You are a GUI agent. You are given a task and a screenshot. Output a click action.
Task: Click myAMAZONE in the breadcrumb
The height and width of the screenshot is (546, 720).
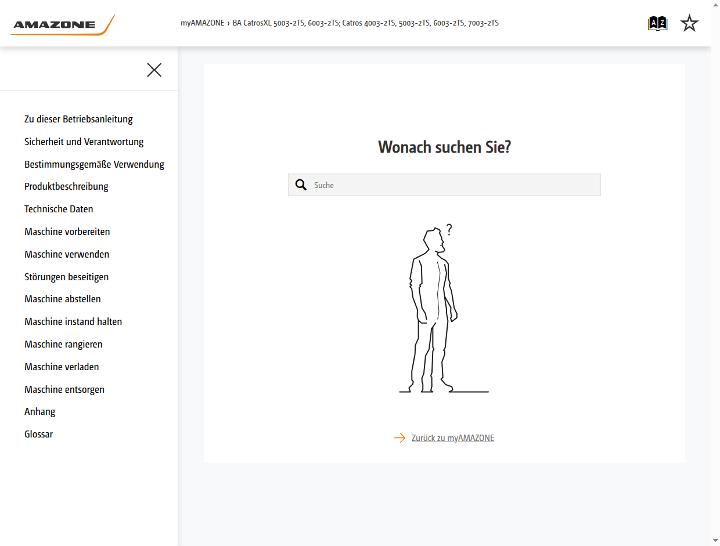(x=202, y=23)
